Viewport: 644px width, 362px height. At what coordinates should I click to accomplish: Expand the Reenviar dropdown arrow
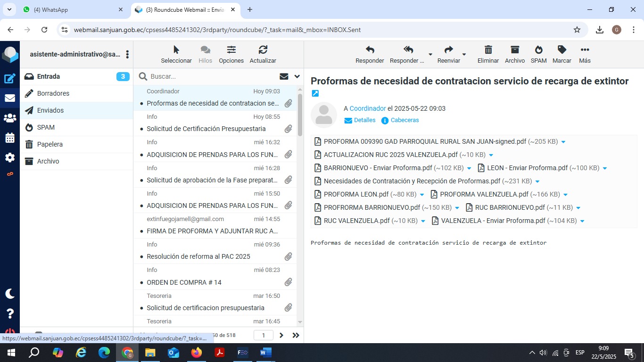click(464, 55)
